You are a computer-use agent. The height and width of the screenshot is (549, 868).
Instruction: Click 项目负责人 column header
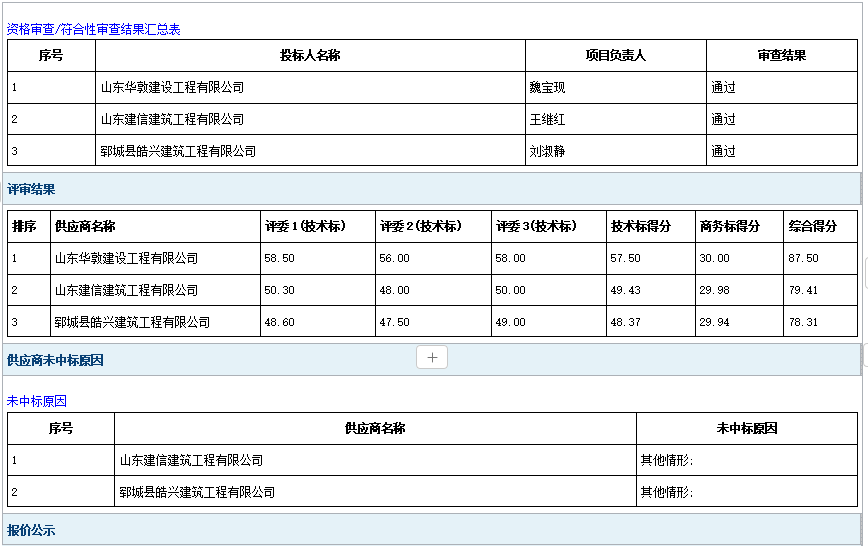click(x=616, y=55)
